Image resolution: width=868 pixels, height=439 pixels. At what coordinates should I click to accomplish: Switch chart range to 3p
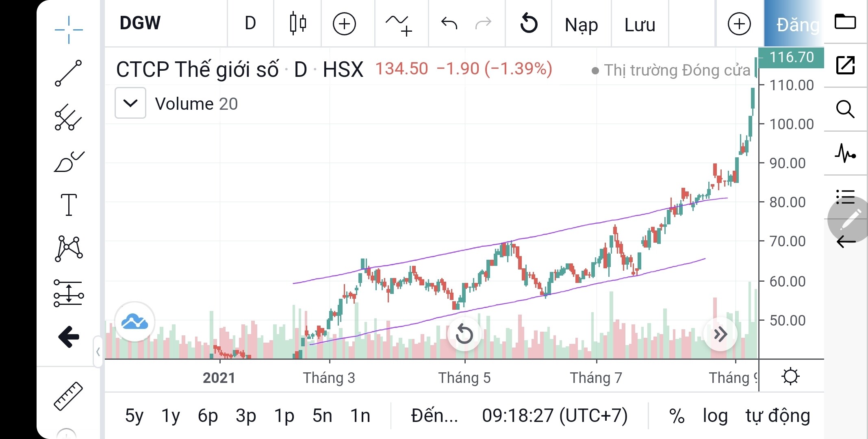246,416
